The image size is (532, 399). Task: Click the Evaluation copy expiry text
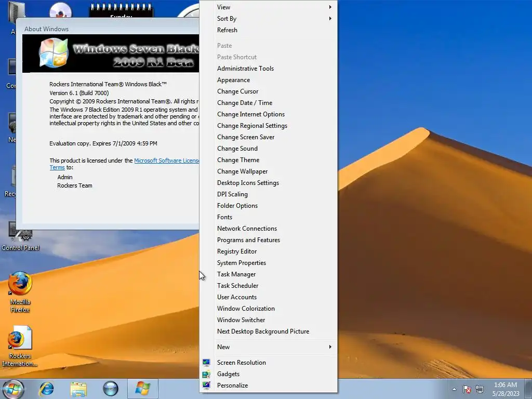click(x=103, y=143)
